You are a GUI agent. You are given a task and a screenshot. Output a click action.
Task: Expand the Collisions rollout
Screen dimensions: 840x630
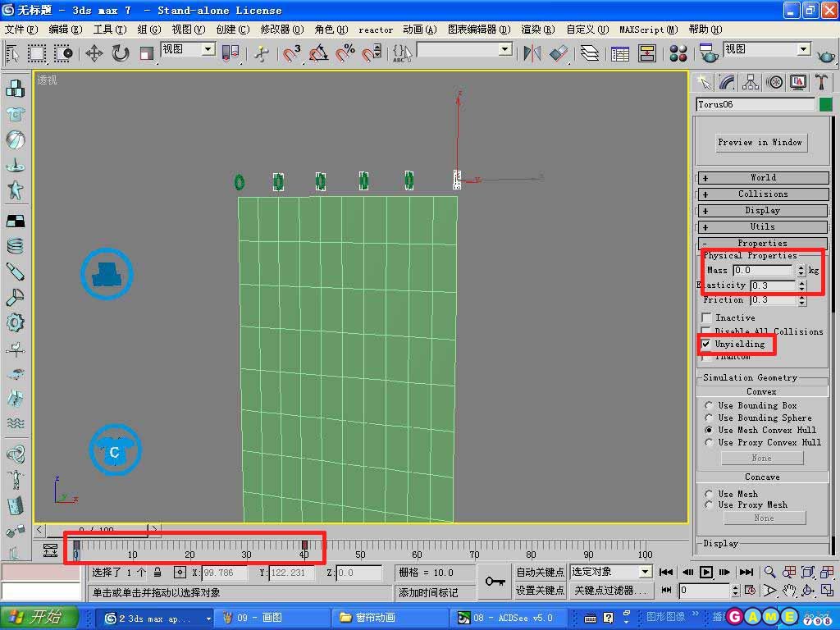(x=763, y=194)
